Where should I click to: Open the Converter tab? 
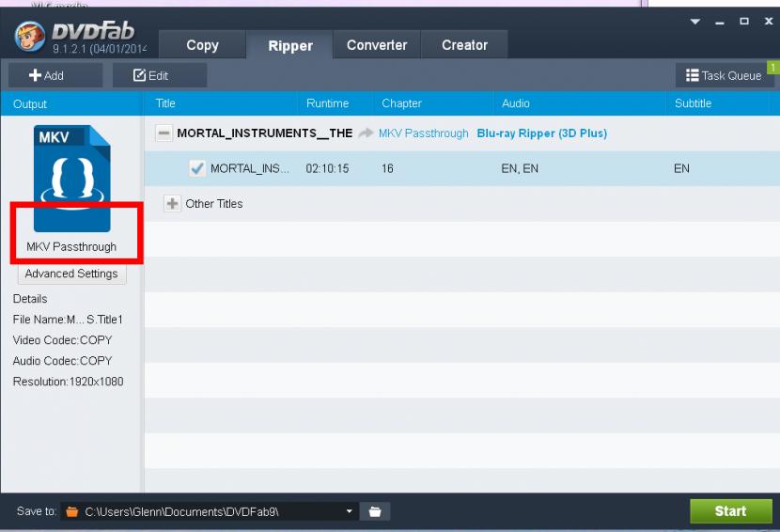377,45
